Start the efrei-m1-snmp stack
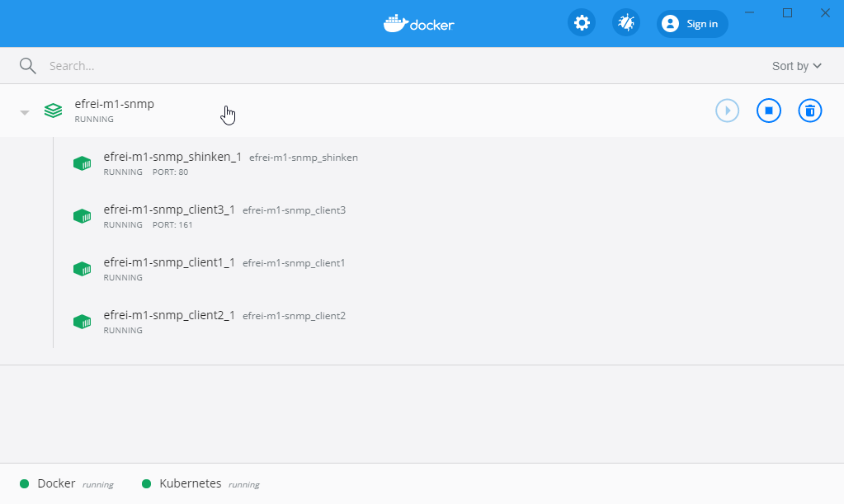Image resolution: width=844 pixels, height=504 pixels. click(x=727, y=111)
